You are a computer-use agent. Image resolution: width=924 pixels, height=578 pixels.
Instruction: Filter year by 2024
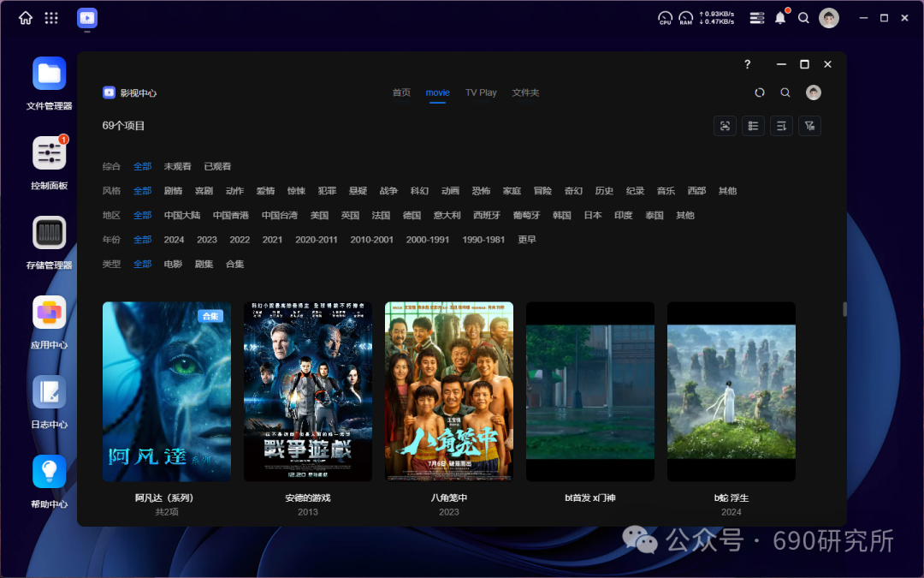click(x=174, y=240)
